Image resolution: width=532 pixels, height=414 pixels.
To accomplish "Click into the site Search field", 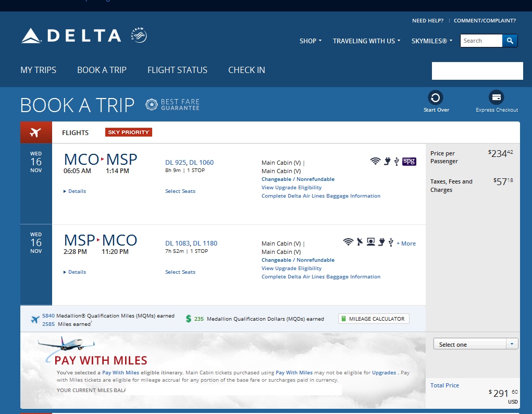I will click(481, 41).
